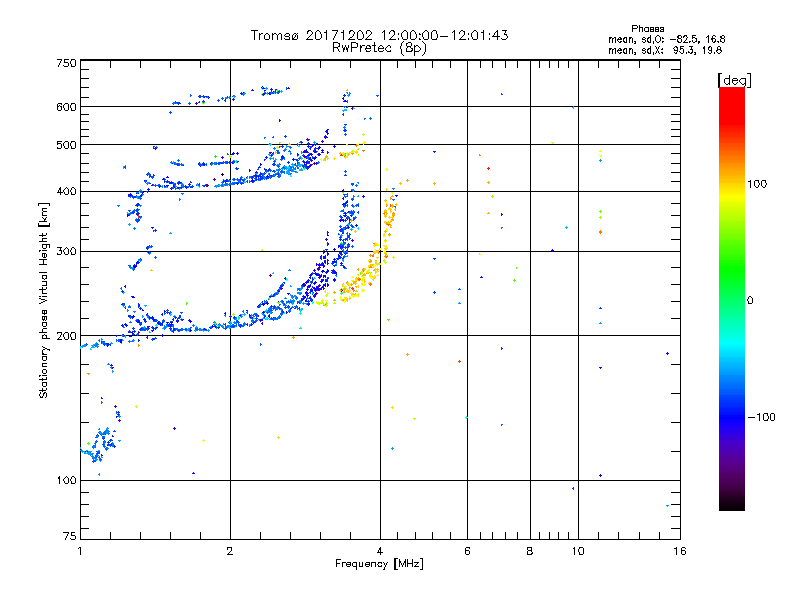Viewport: 800px width, 600px height.
Task: Click the y-axis tick label "100"
Action: click(x=66, y=480)
